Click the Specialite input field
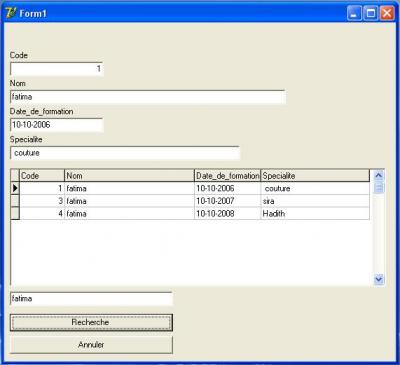This screenshot has height=365, width=400. point(125,153)
